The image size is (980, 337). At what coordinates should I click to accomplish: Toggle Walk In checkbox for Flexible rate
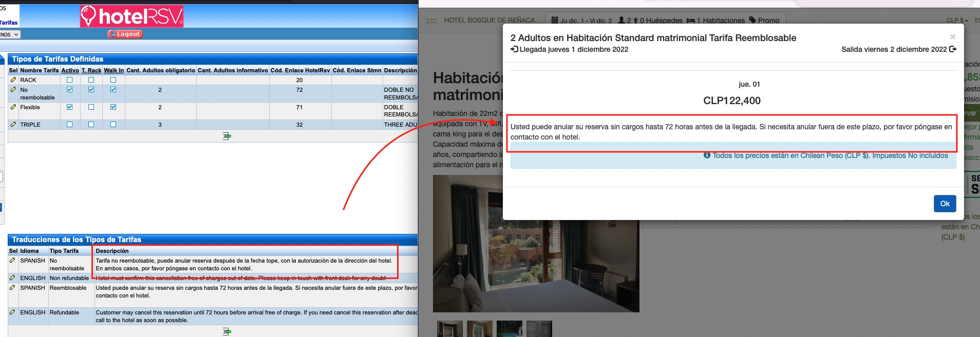point(113,107)
